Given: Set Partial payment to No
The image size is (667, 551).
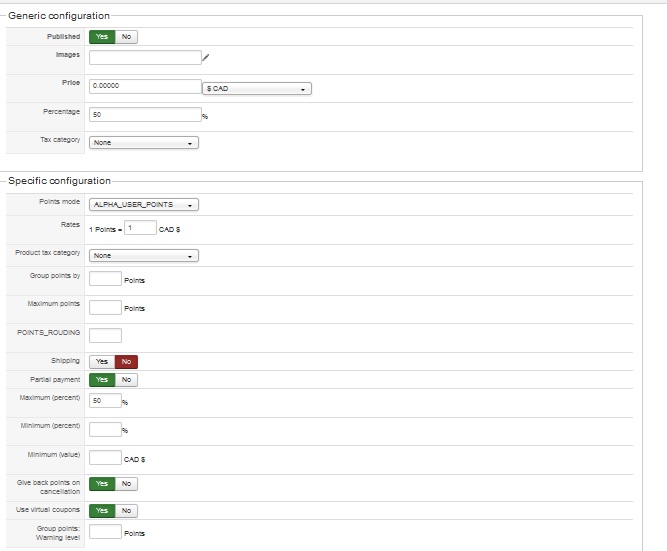Looking at the screenshot, I should pos(127,380).
